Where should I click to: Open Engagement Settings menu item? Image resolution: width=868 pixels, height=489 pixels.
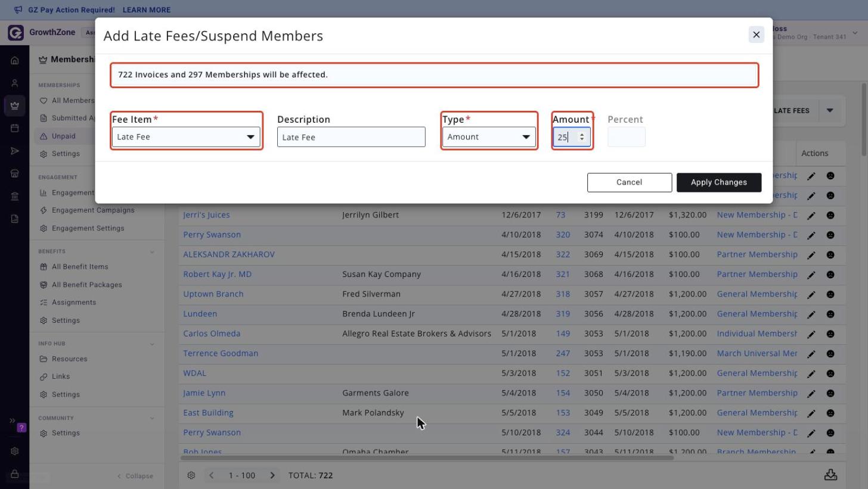coord(88,228)
